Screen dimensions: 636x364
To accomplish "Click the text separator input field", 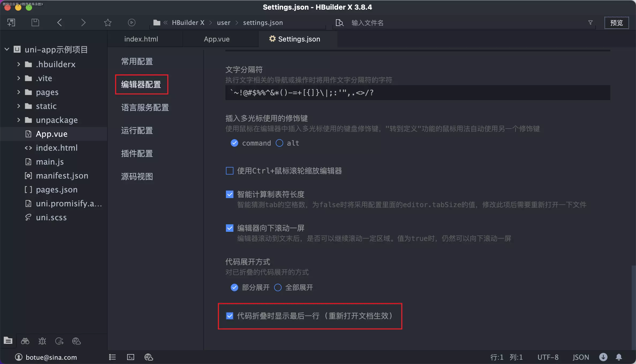I will click(418, 93).
